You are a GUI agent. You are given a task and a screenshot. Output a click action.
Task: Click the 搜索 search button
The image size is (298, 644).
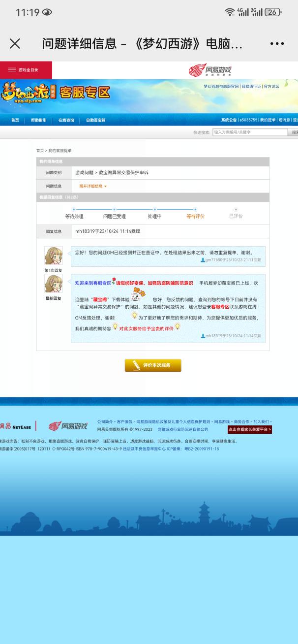click(294, 132)
